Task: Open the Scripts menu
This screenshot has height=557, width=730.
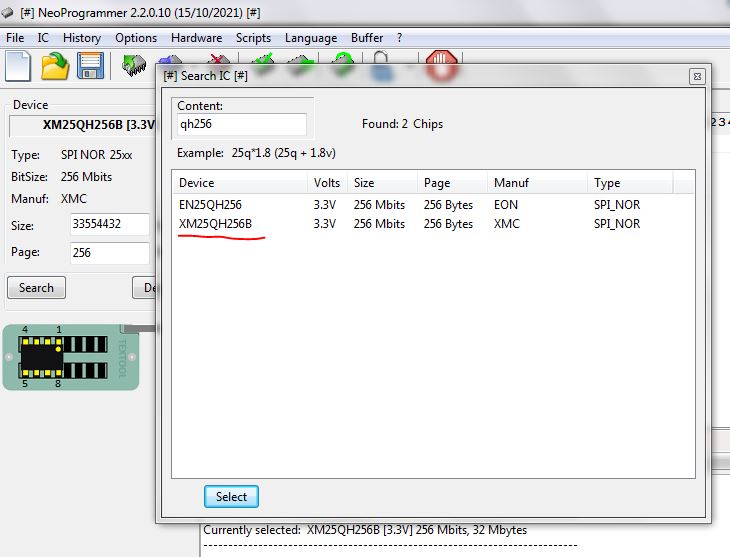Action: pyautogui.click(x=253, y=38)
